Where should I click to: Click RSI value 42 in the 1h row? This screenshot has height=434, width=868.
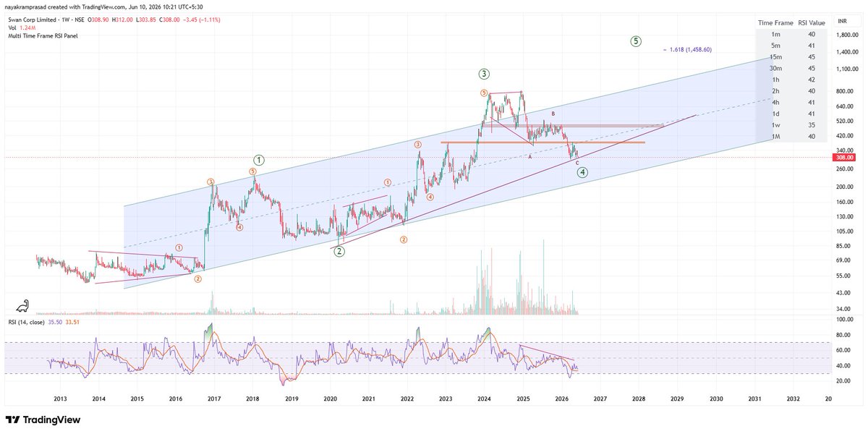point(812,80)
